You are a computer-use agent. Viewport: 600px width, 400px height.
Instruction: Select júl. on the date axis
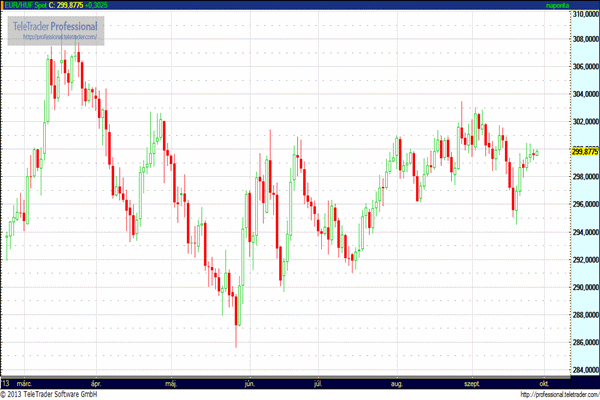319,383
